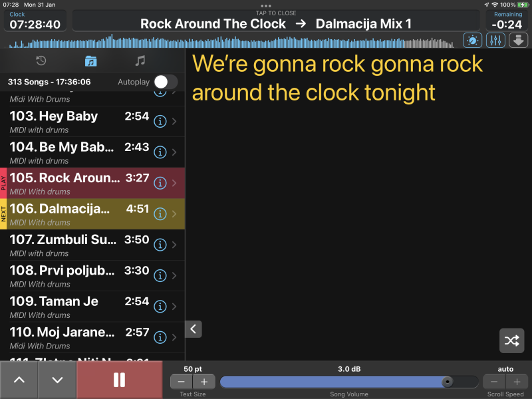Tap the song title banner to close
Viewport: 532px width, 399px height.
pyautogui.click(x=276, y=21)
